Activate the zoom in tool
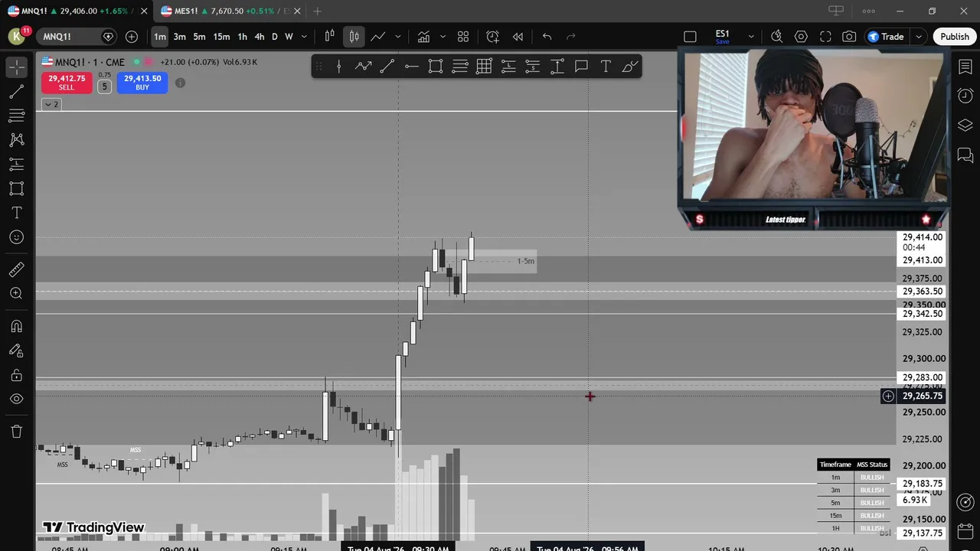This screenshot has height=551, width=980. pyautogui.click(x=16, y=294)
